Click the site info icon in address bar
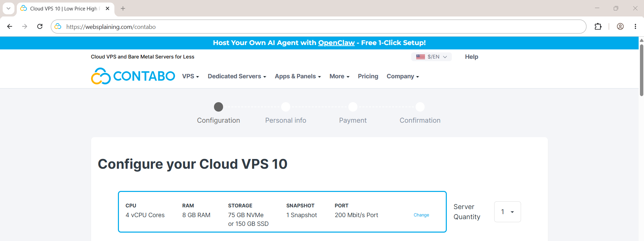644x241 pixels. (x=58, y=27)
